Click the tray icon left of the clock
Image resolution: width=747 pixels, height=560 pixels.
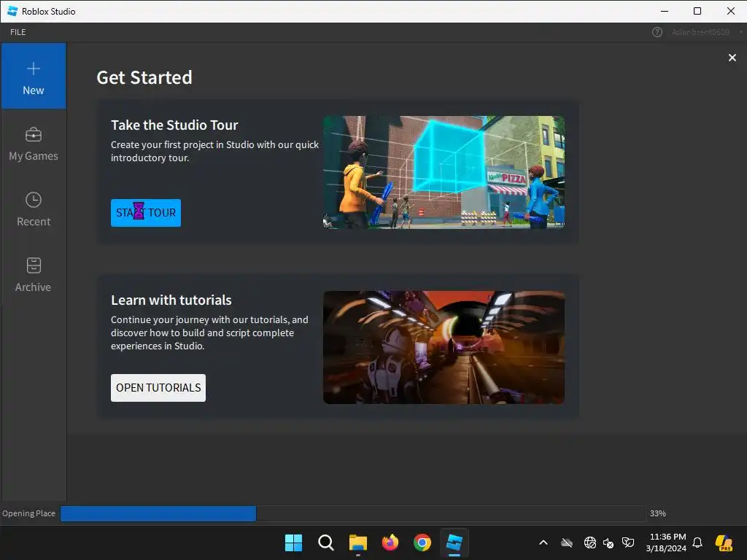point(628,542)
